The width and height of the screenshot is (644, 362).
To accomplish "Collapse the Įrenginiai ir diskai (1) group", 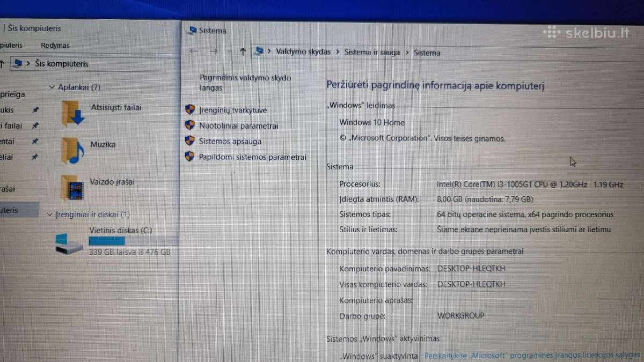I will click(x=50, y=215).
